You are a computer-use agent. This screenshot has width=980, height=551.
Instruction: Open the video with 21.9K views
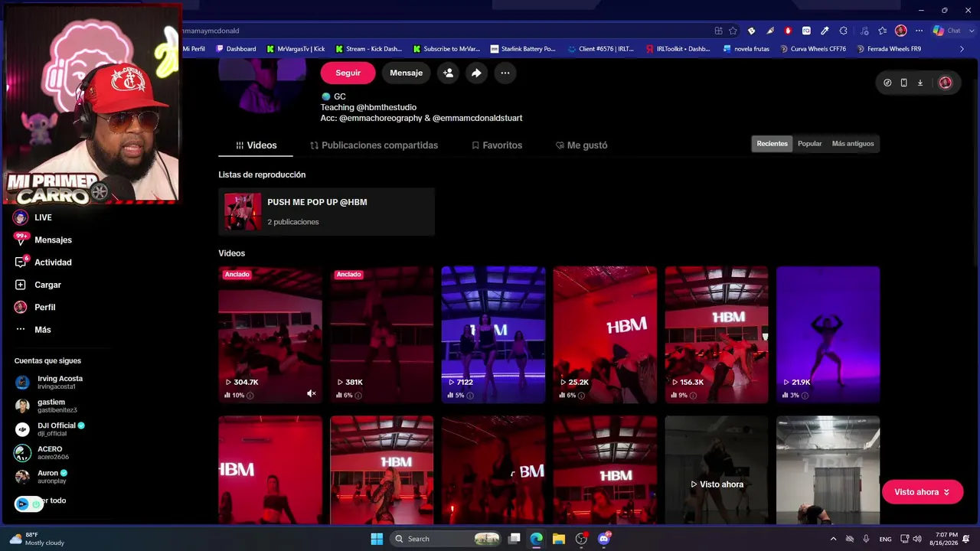828,334
